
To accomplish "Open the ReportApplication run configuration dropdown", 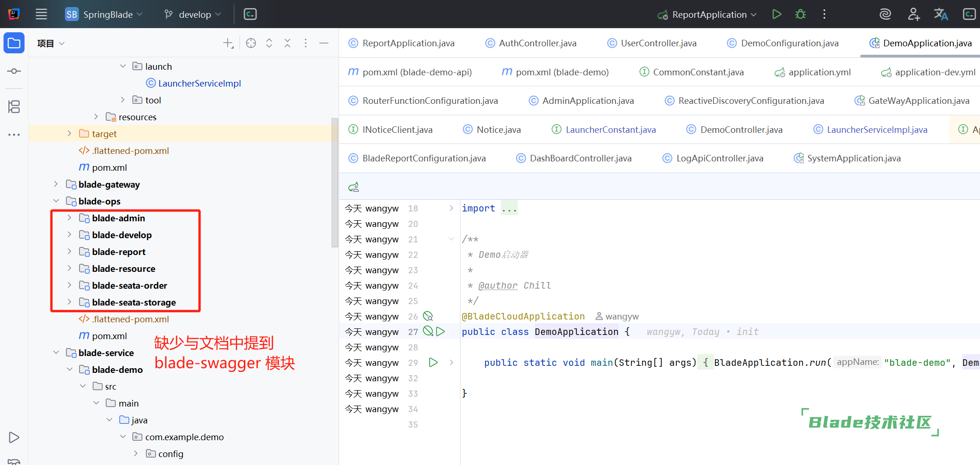I will pyautogui.click(x=707, y=15).
